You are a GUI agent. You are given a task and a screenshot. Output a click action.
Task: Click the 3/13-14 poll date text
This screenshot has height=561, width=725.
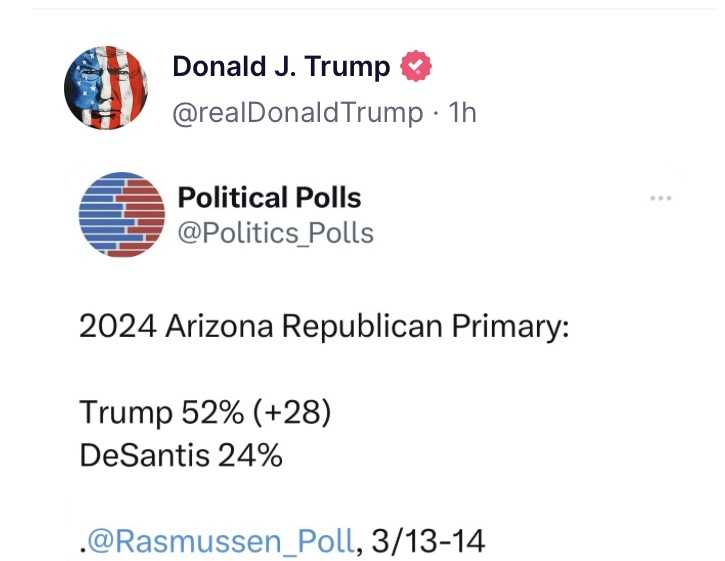click(428, 541)
